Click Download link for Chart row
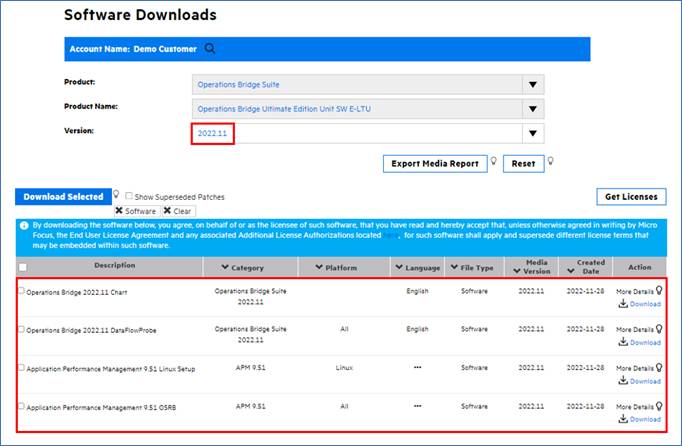This screenshot has height=446, width=682. [645, 304]
